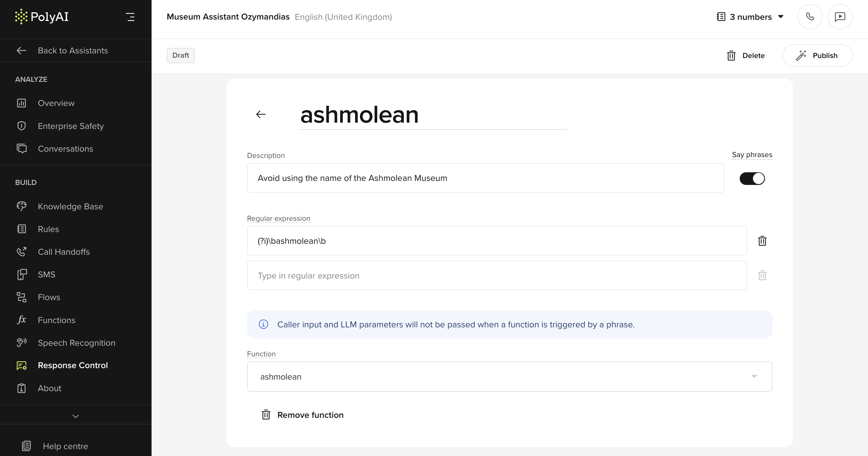Click the Publish button
This screenshot has height=456, width=868.
pyautogui.click(x=817, y=56)
